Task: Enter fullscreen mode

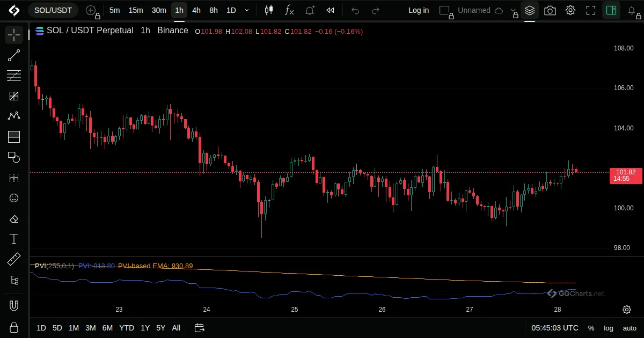Action: (x=591, y=10)
